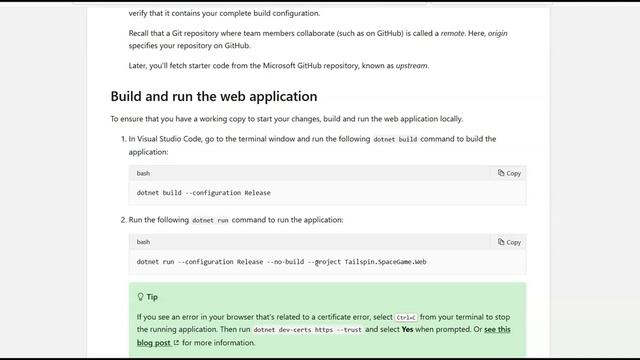Click the italic word 'upstream'
Viewport: 640px width, 360px height.
coord(411,66)
